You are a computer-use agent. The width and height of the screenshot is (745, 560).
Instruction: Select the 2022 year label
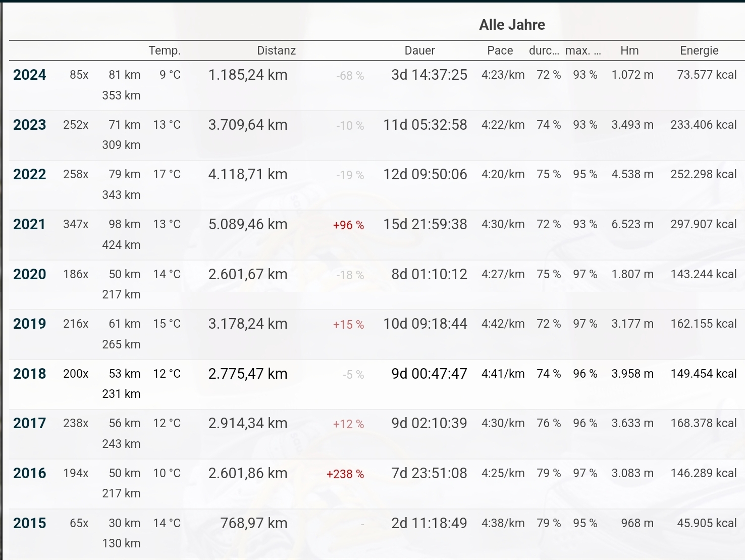click(30, 175)
